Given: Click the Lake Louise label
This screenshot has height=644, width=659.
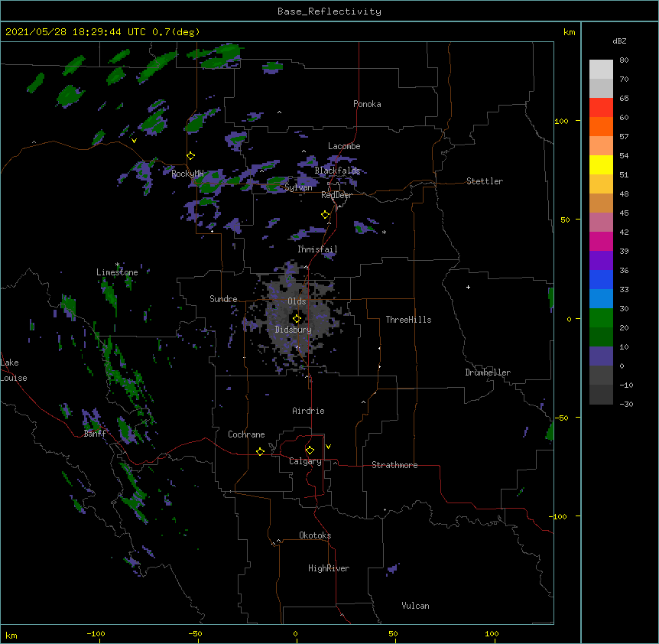Looking at the screenshot, I should [x=14, y=370].
